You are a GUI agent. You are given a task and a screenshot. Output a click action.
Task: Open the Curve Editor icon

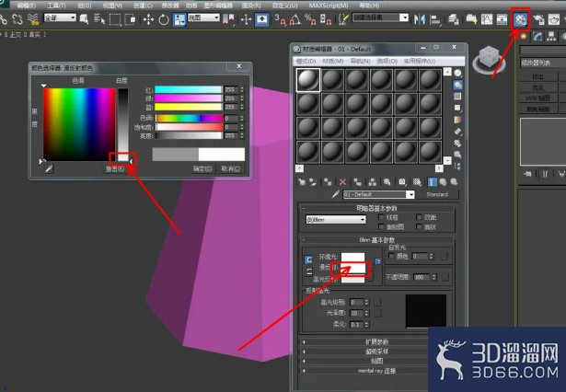click(x=487, y=19)
